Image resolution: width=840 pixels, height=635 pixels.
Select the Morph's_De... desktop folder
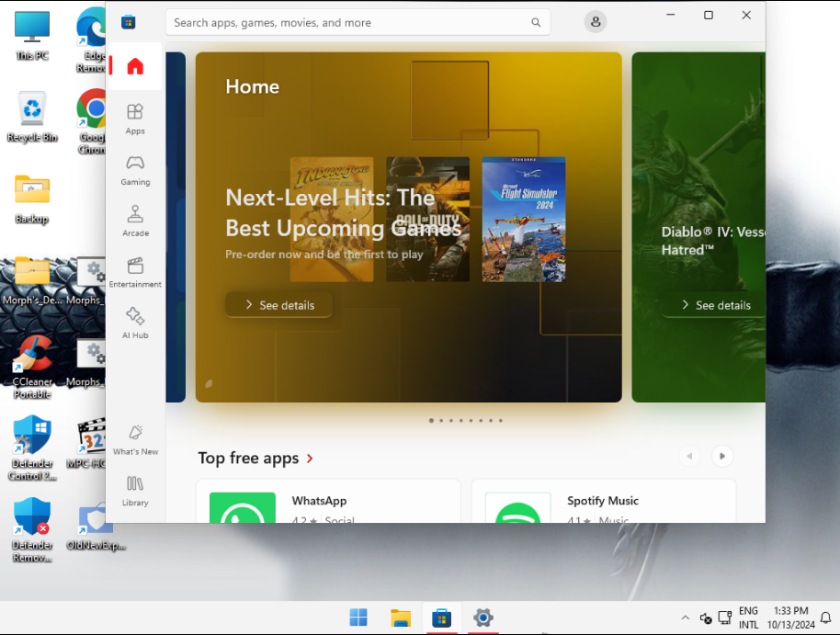pos(32,281)
